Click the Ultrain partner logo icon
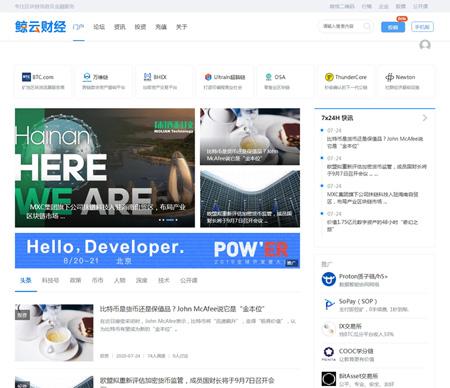The height and width of the screenshot is (388, 450). point(208,77)
